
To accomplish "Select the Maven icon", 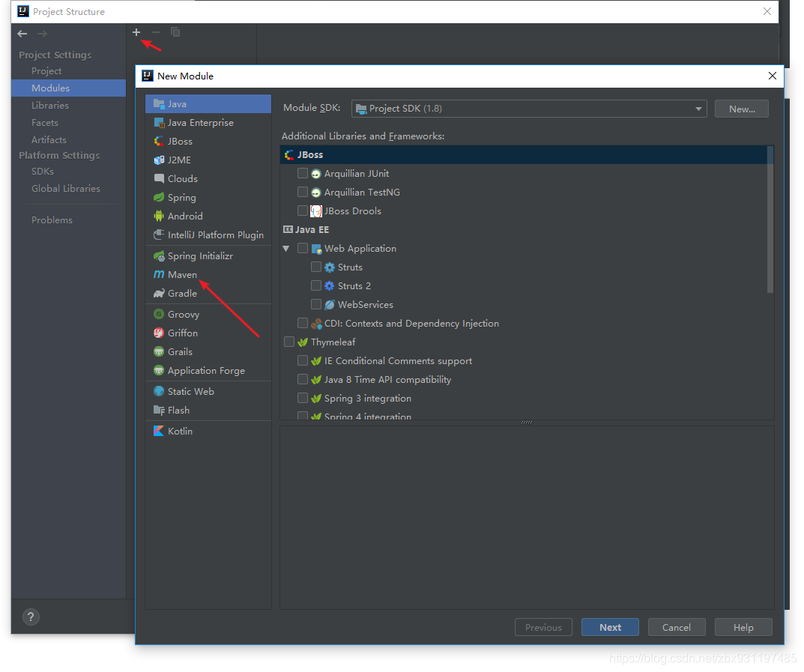I will pos(159,274).
